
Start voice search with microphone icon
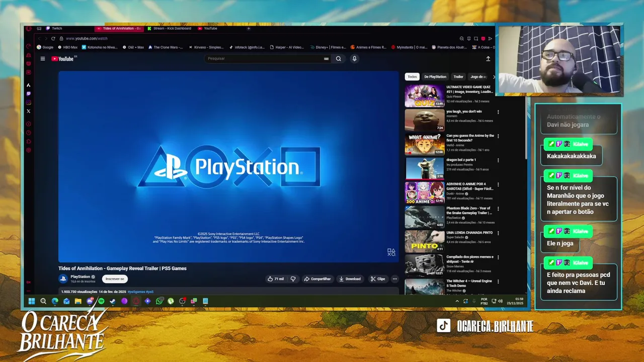354,59
